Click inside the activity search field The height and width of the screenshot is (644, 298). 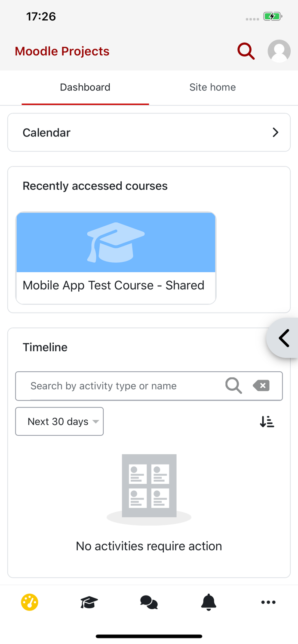point(120,386)
